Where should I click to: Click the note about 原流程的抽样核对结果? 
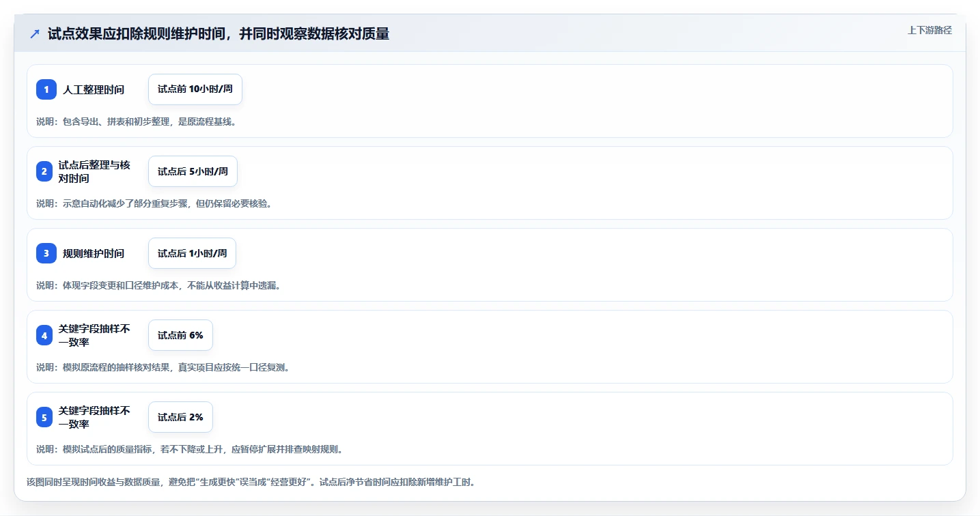click(x=163, y=367)
